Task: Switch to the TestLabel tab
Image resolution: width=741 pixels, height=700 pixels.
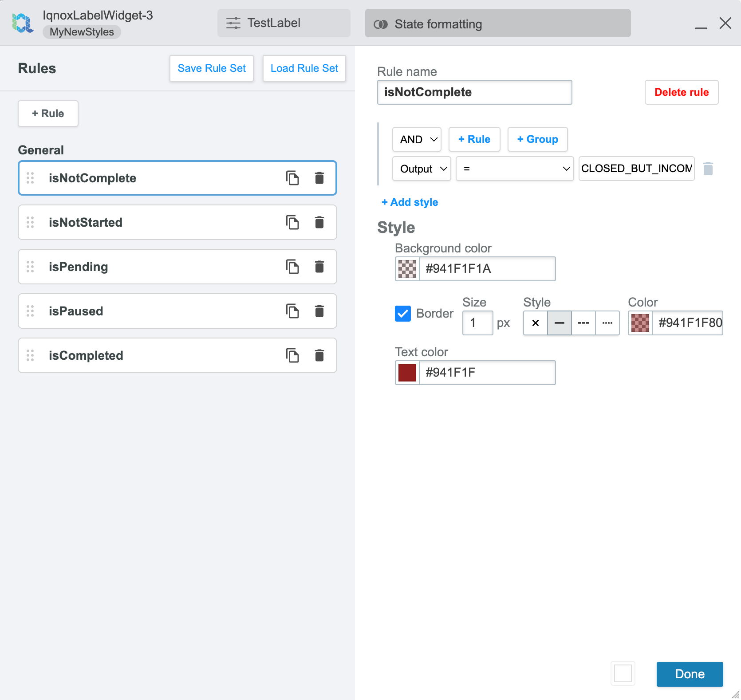Action: point(284,23)
